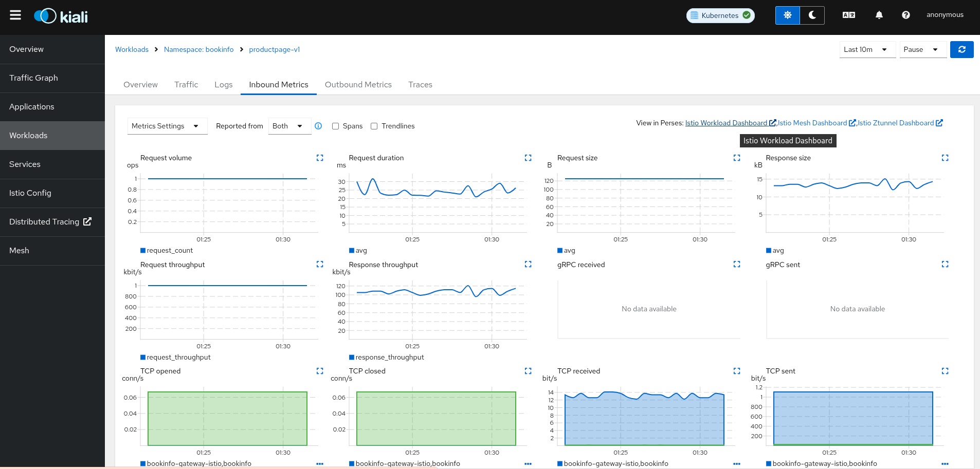Click the blue refresh button
Viewport: 980px width, 469px height.
point(961,50)
